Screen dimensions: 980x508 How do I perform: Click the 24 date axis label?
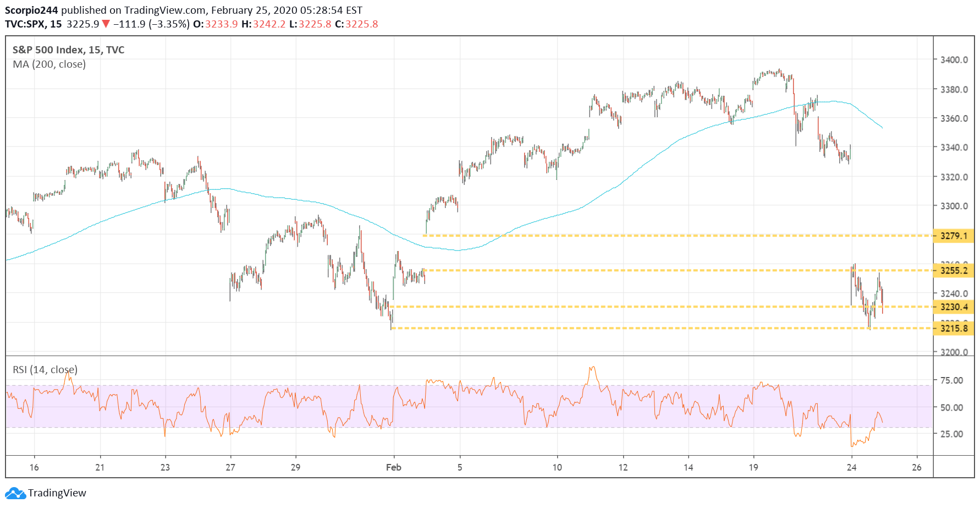click(x=851, y=467)
